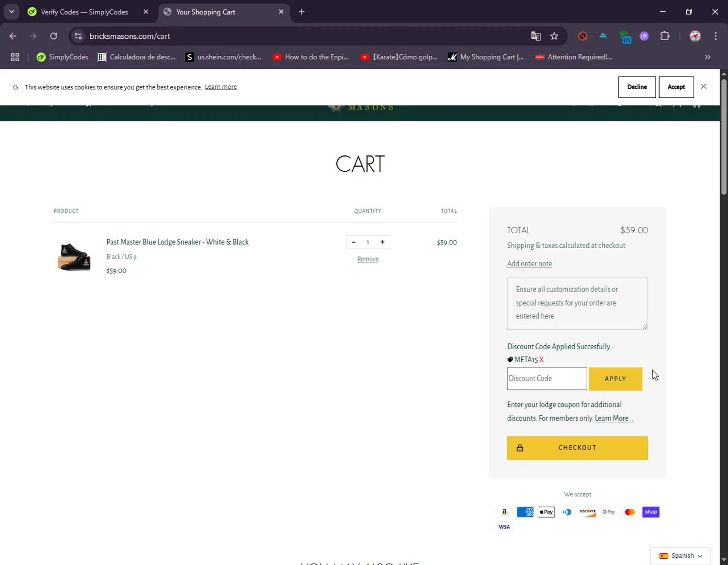The height and width of the screenshot is (565, 728).
Task: Open the purple round extension icon
Action: click(644, 36)
